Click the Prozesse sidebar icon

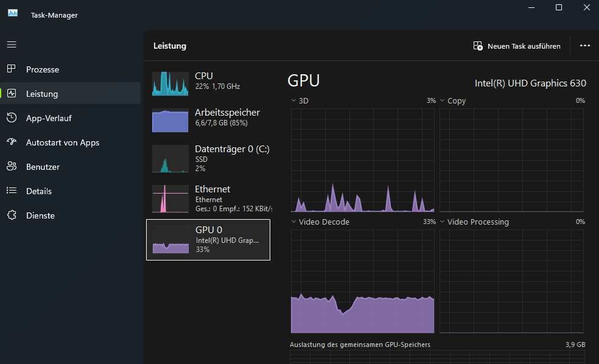coord(12,69)
